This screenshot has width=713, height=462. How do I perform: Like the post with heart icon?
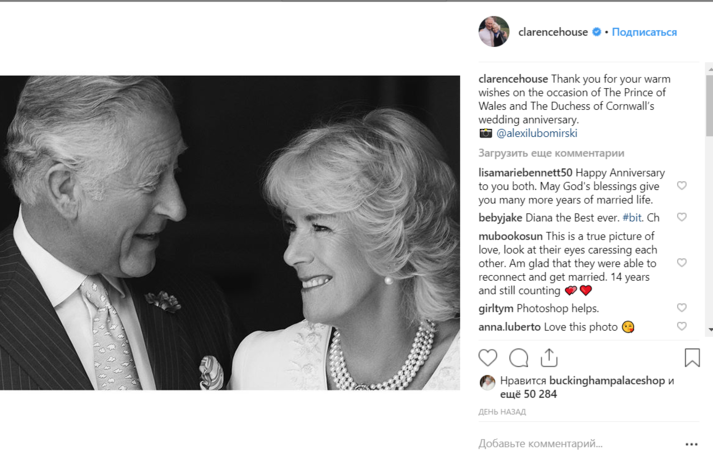[488, 358]
